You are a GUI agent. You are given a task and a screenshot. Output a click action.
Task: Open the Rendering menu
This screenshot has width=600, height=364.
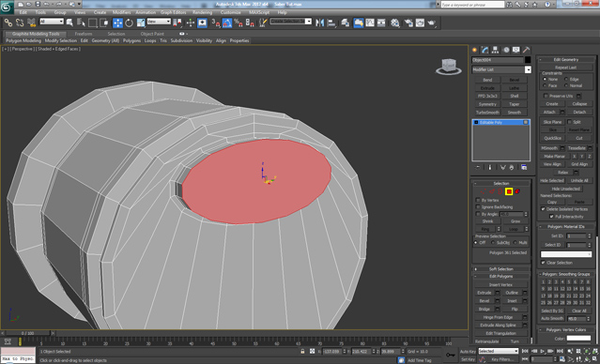click(203, 12)
